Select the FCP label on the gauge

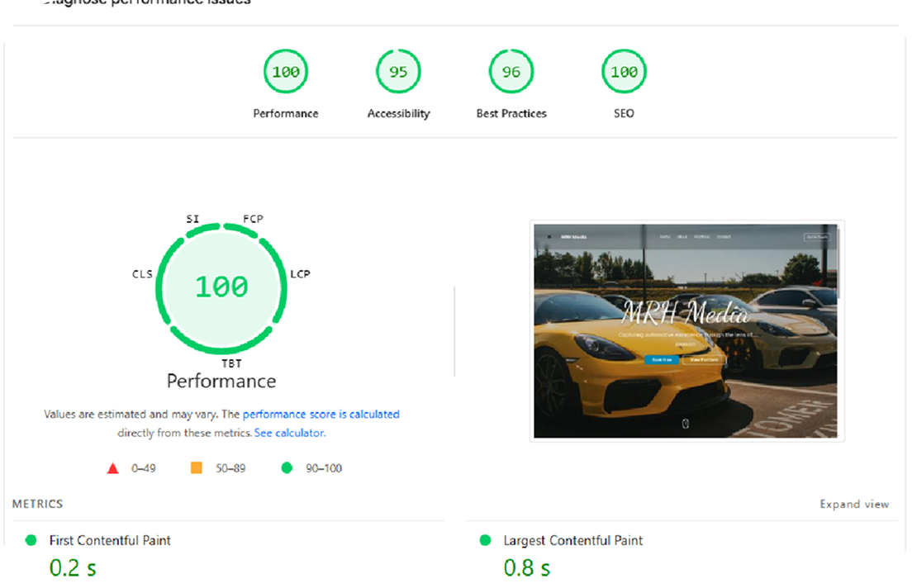(x=251, y=218)
